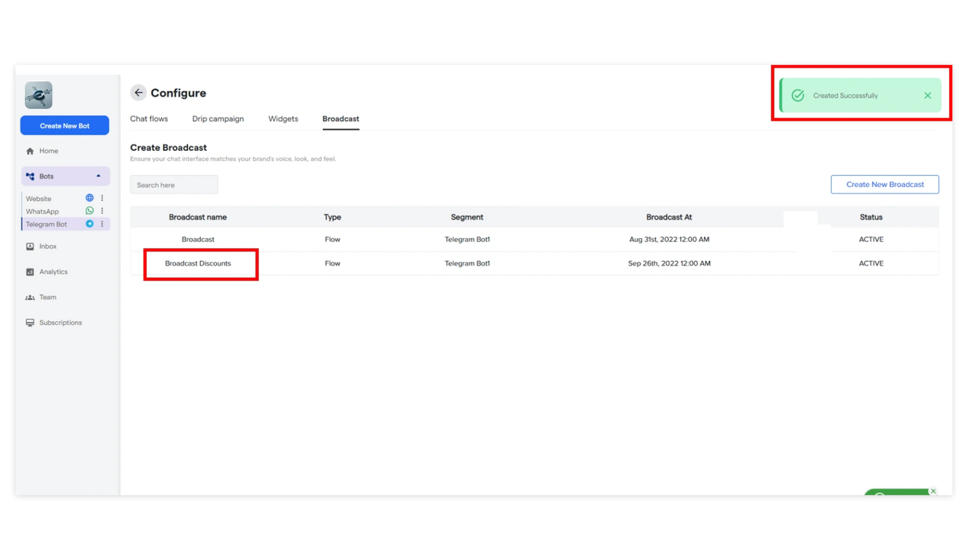The image size is (968, 560).
Task: Click Sep 26th, 2022 date cell
Action: [669, 263]
